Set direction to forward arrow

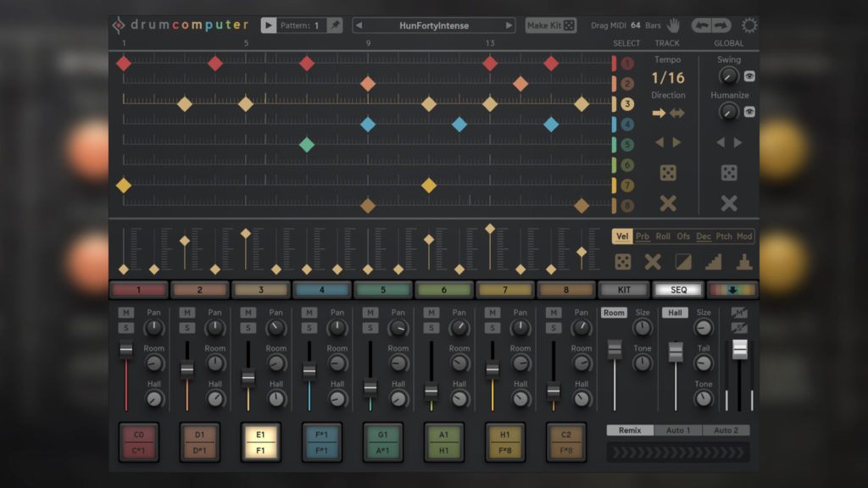click(659, 114)
